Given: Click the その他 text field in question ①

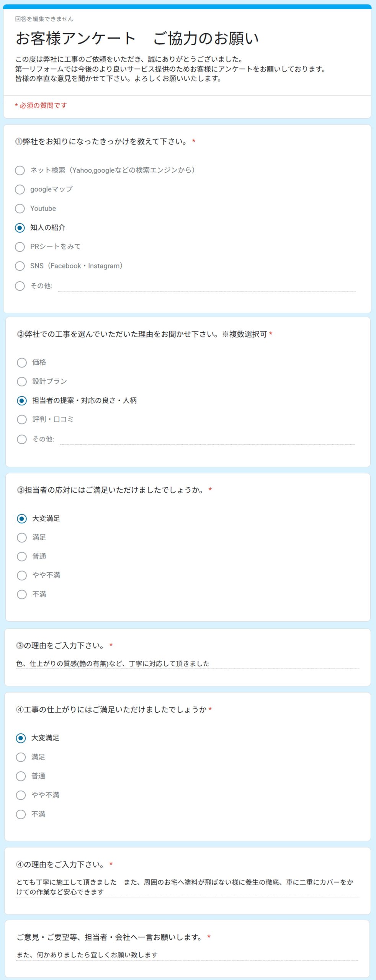Looking at the screenshot, I should tap(207, 286).
